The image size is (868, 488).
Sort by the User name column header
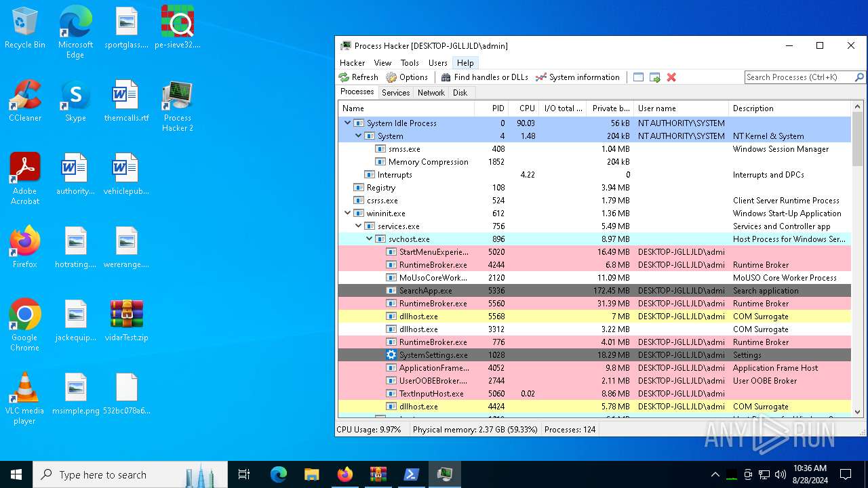681,108
